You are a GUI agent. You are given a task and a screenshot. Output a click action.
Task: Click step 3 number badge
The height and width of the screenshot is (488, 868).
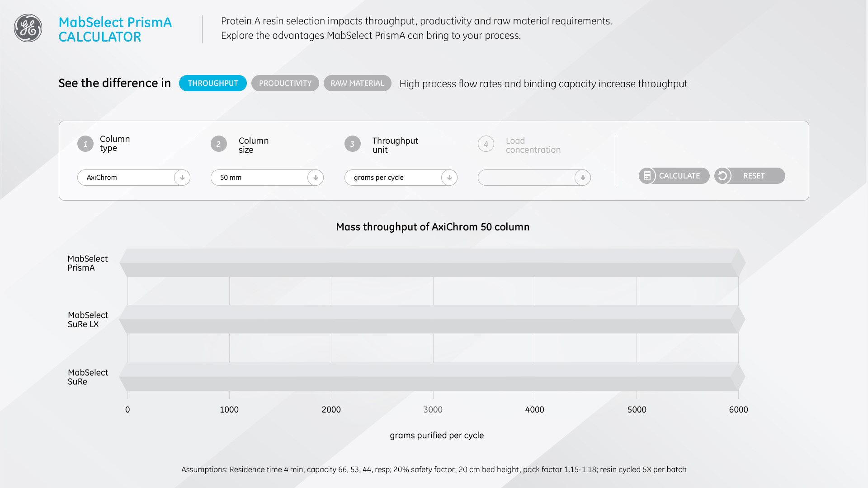pos(353,144)
